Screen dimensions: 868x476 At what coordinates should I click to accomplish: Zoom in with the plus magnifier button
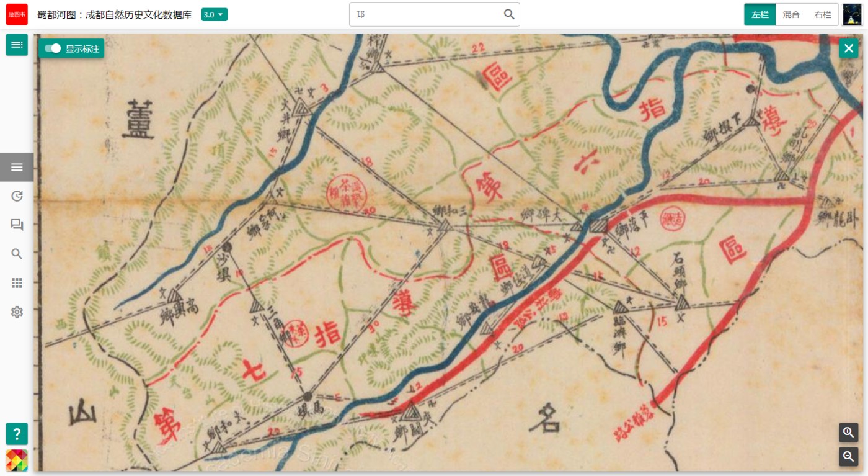(849, 433)
